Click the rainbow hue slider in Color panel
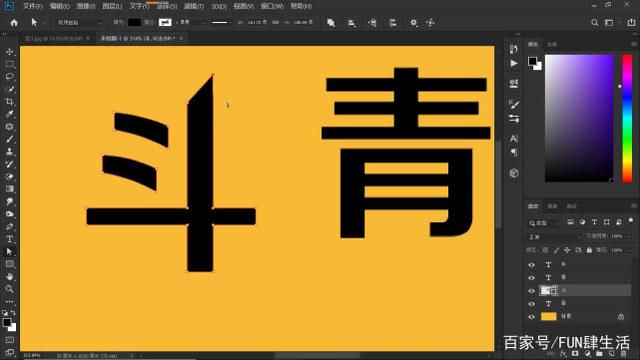The height and width of the screenshot is (360, 640). [x=627, y=118]
